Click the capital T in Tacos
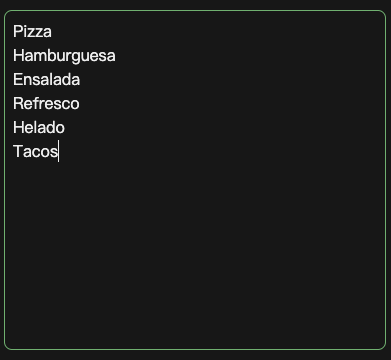The height and width of the screenshot is (360, 391). point(17,152)
